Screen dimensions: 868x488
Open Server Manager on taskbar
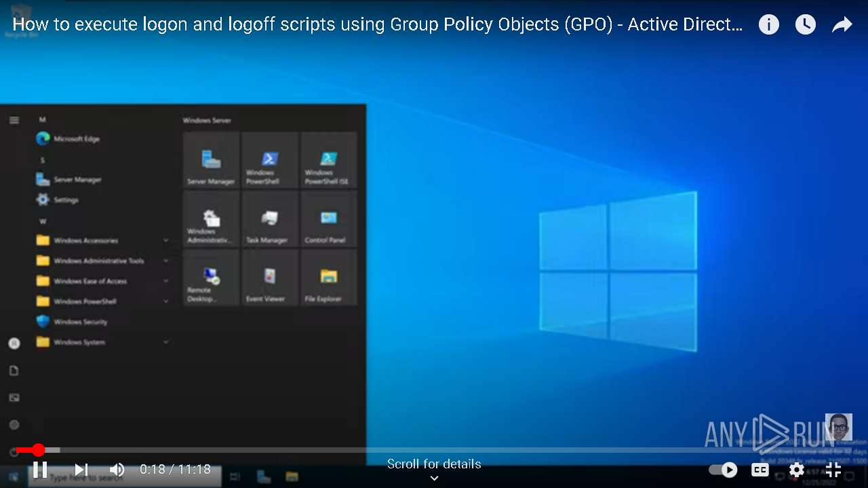264,477
